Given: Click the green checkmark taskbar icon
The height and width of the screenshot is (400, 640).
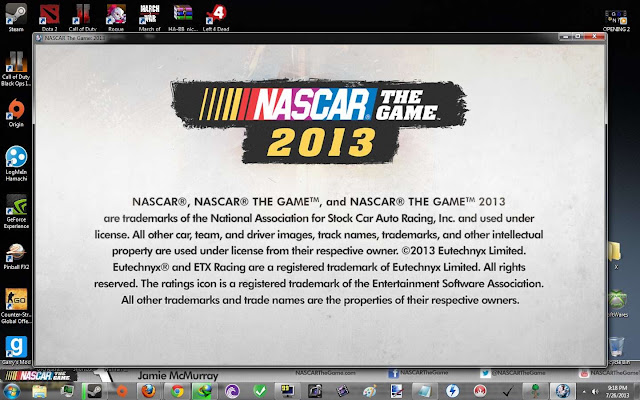Looking at the screenshot, I should [x=260, y=391].
